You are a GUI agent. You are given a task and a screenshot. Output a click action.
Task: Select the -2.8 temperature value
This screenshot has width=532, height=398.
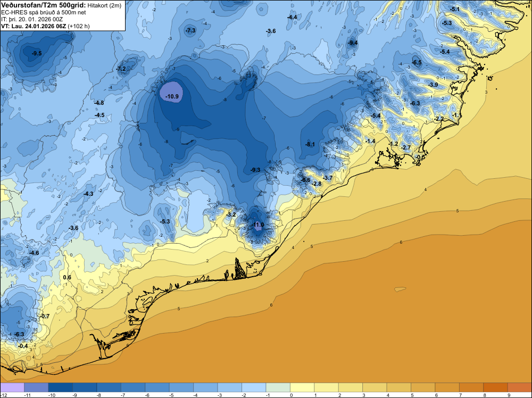316,184
